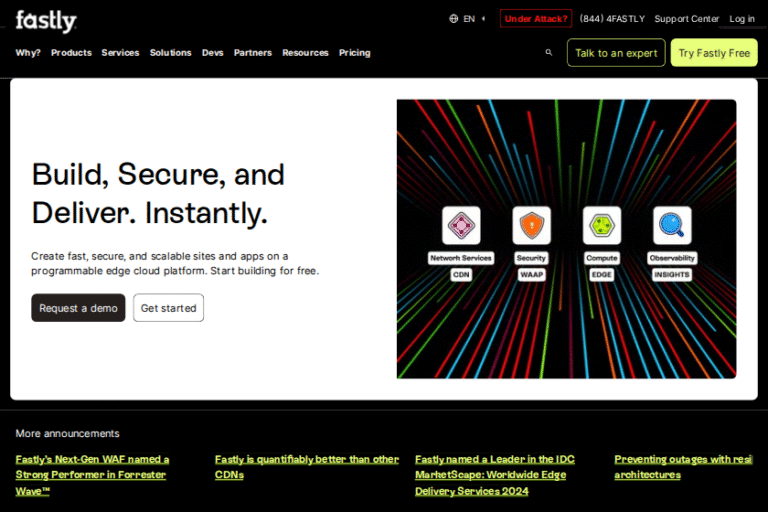Click the Fastly logo
This screenshot has height=512, width=768.
[x=46, y=21]
